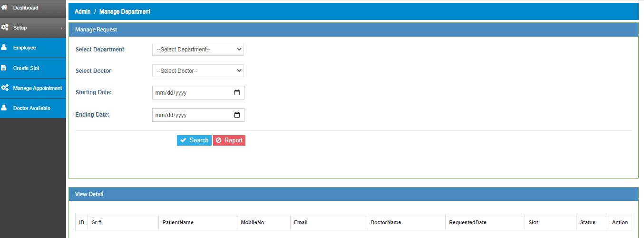Click Action column header

tap(620, 222)
